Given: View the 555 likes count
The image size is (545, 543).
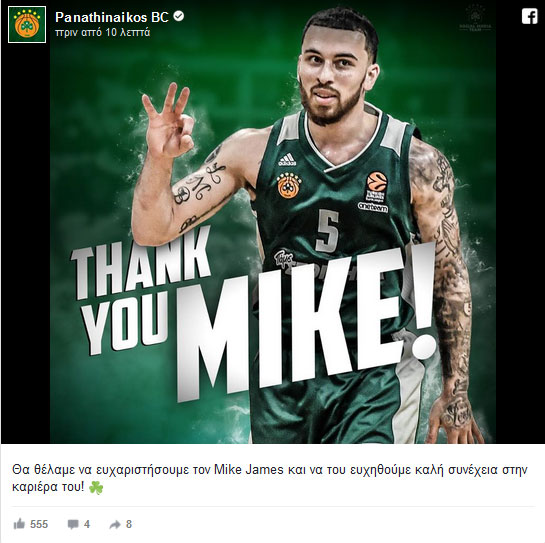Looking at the screenshot, I should 39,524.
